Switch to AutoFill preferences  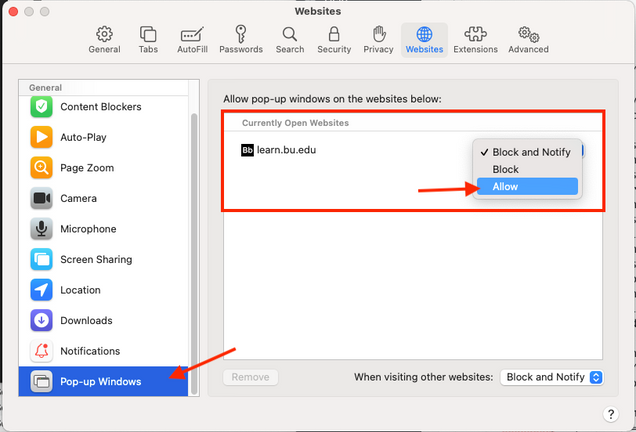(192, 40)
